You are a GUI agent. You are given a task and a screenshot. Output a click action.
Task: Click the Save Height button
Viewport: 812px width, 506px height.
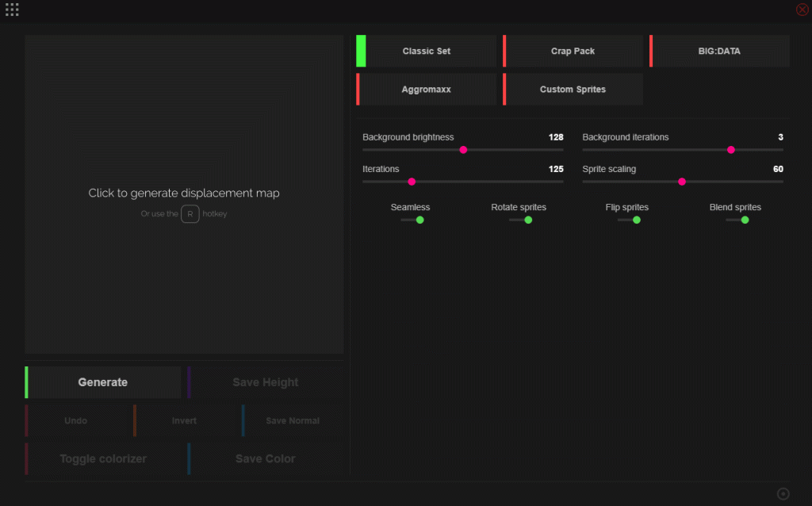tap(266, 382)
